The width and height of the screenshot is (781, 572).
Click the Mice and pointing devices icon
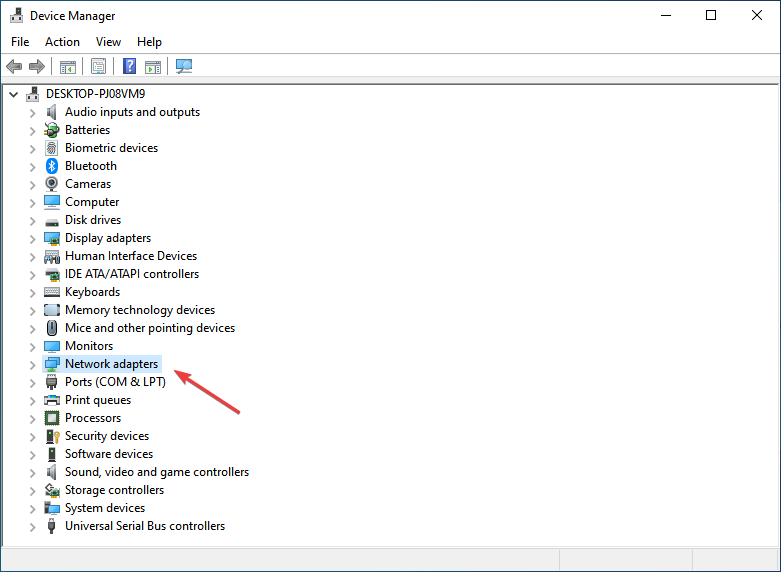[52, 328]
